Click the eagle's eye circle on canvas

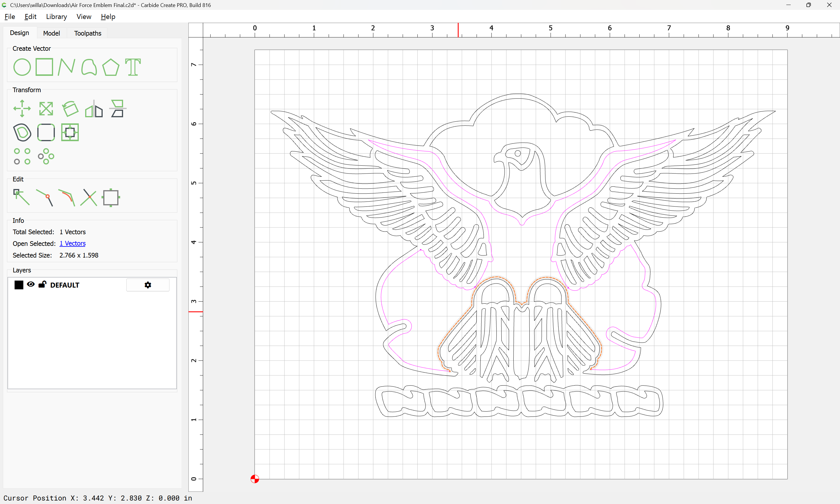click(x=518, y=153)
